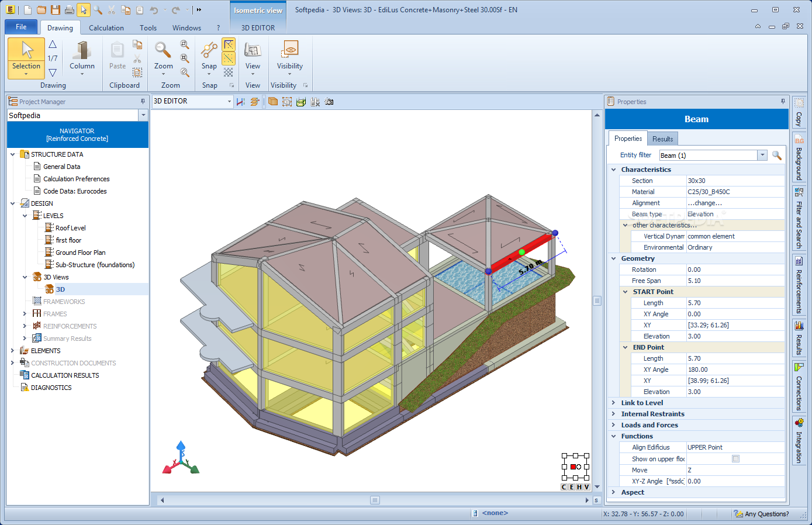This screenshot has height=525, width=812.
Task: Open the View plans icon
Action: [x=253, y=58]
